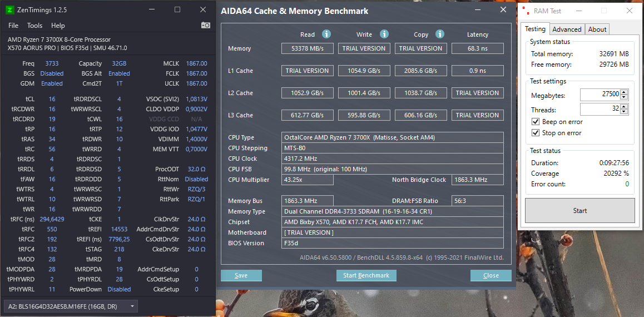Click Cmd2T 1T value

point(119,83)
